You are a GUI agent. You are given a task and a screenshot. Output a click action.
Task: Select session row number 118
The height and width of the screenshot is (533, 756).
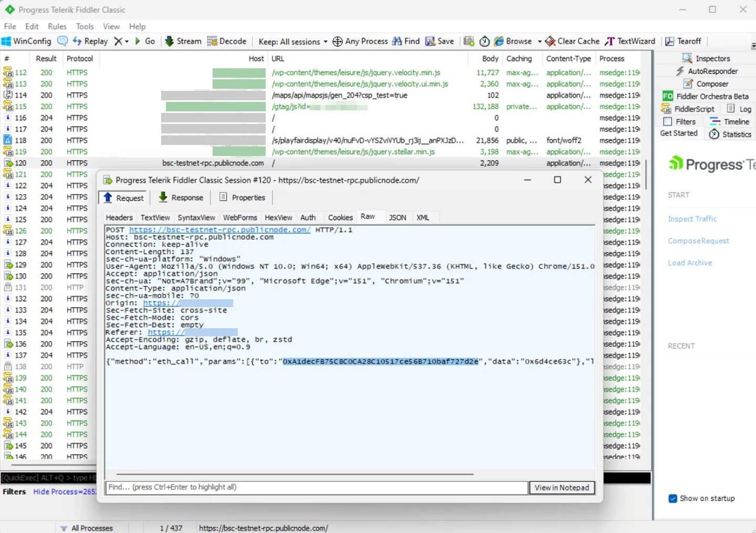click(x=321, y=141)
